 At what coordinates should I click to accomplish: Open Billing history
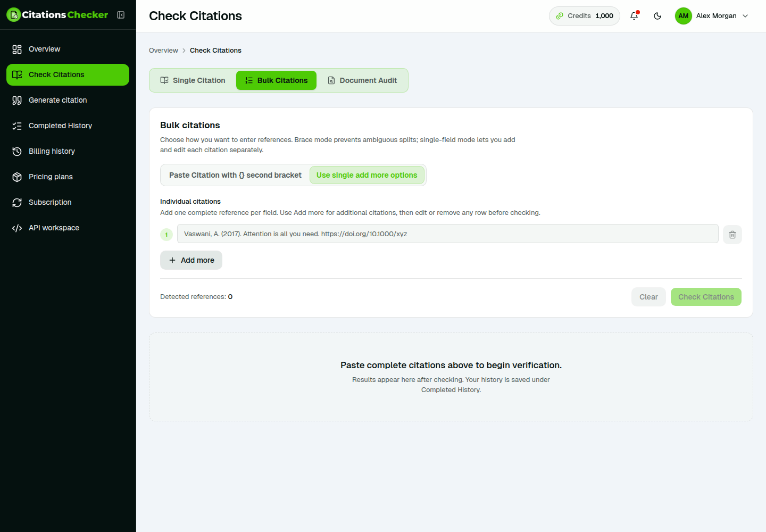(x=68, y=151)
